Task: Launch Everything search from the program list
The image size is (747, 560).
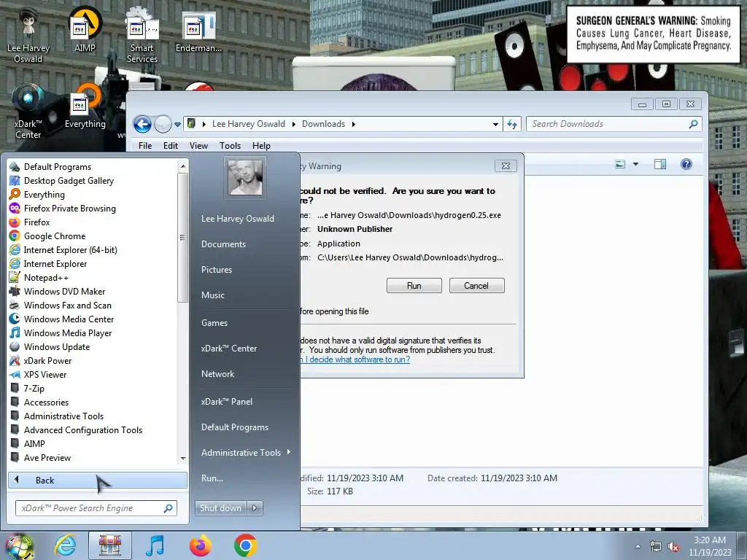Action: coord(44,194)
